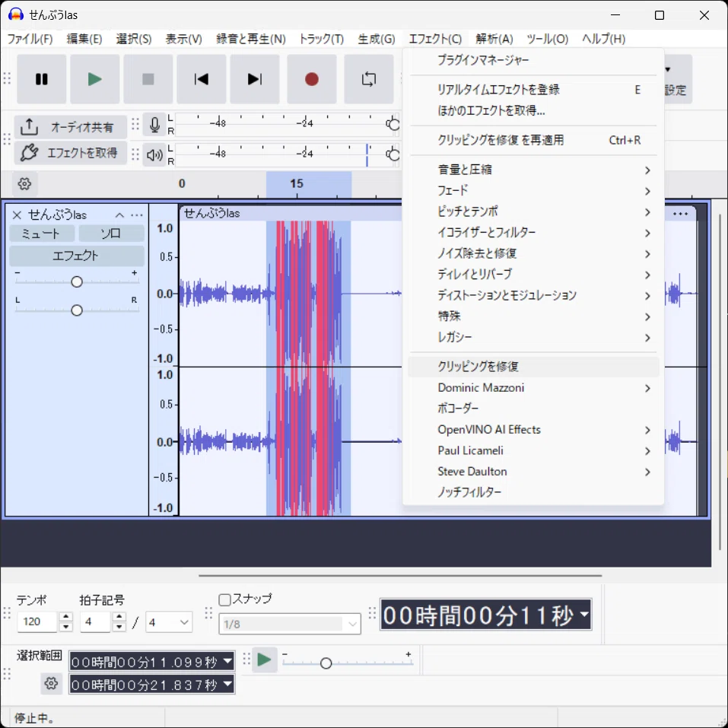
Task: Open the track エフェクト panel button
Action: [77, 256]
